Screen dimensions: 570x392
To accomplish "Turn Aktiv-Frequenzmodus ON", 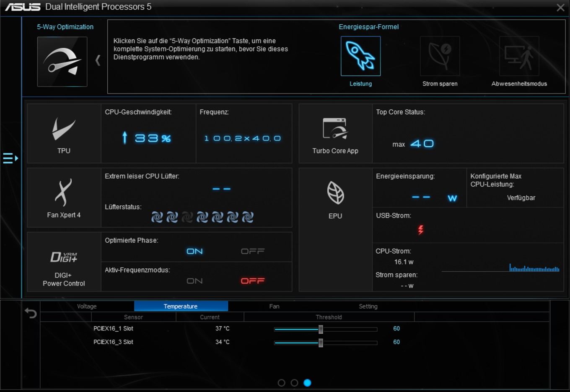I will pos(194,281).
